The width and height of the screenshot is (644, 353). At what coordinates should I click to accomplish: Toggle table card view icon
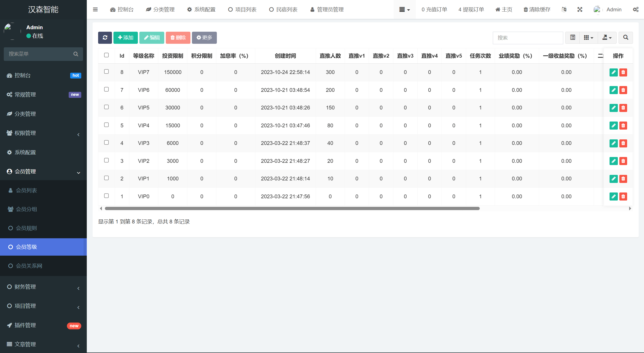[x=573, y=38]
